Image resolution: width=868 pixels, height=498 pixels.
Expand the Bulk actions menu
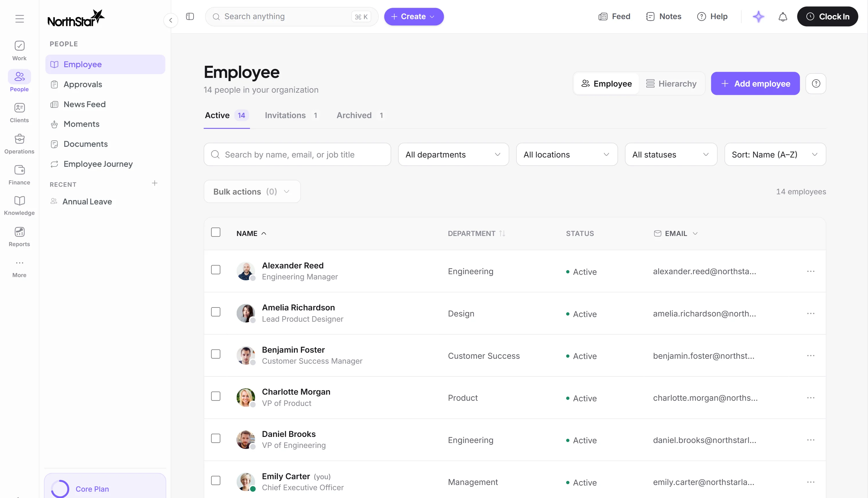coord(252,192)
